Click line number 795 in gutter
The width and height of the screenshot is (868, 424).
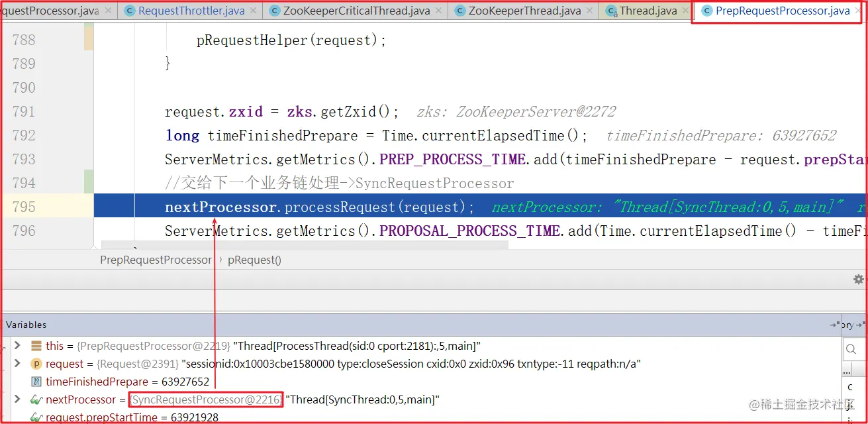[x=24, y=207]
